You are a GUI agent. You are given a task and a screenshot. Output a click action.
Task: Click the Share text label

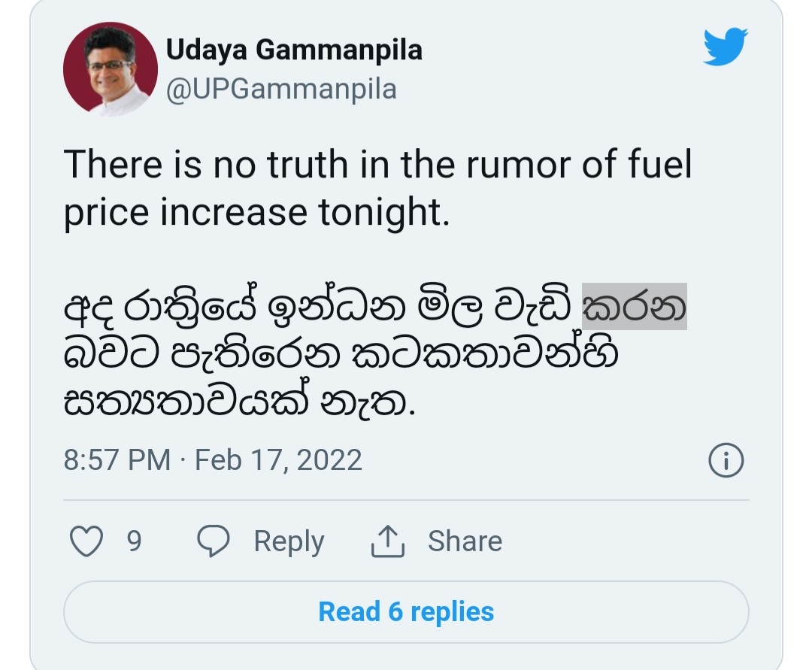(465, 541)
